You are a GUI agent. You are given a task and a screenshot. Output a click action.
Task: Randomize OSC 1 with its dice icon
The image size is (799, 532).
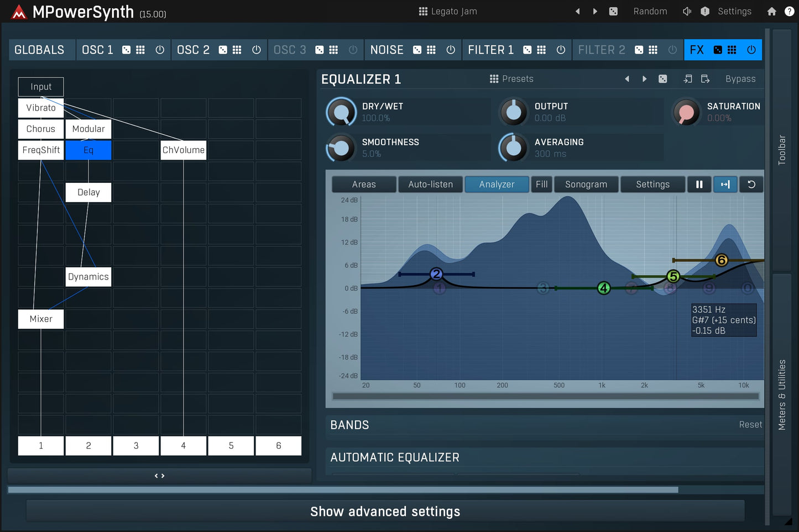[126, 50]
